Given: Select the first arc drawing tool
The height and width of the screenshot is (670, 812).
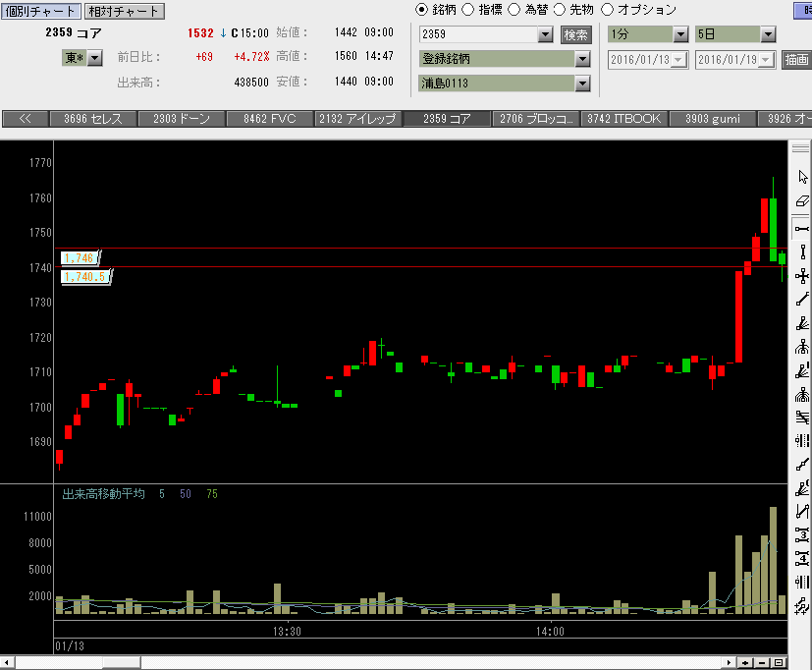Looking at the screenshot, I should 802,347.
